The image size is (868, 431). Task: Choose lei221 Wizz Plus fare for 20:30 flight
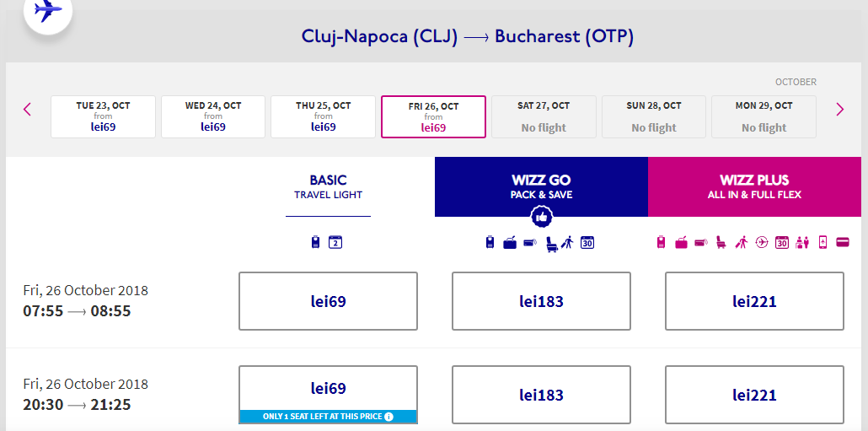[x=754, y=395]
